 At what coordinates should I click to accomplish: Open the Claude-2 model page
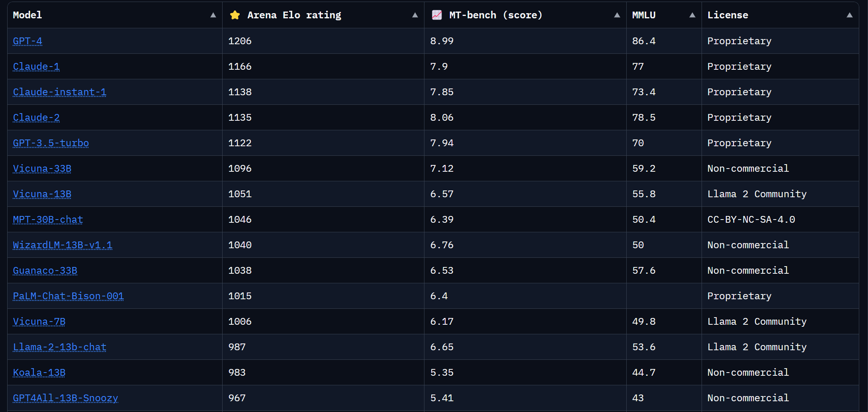pos(36,118)
